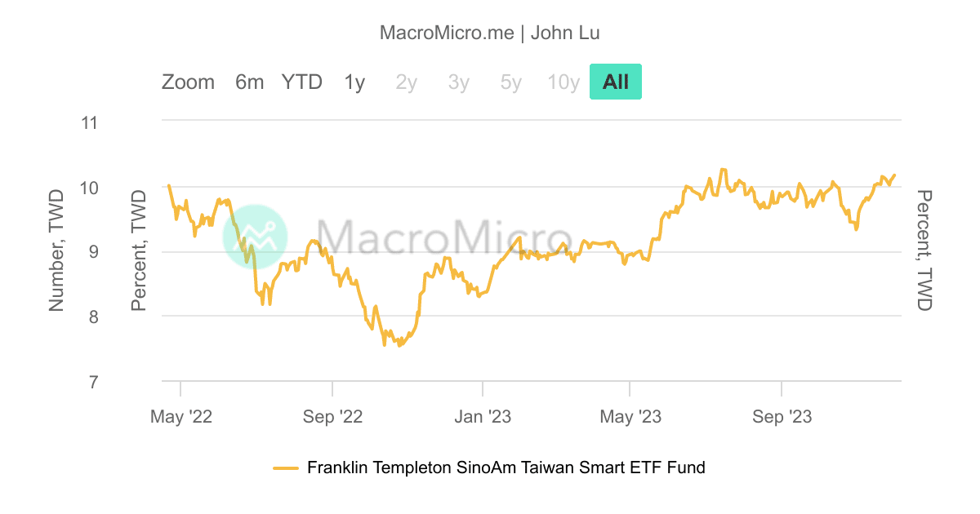Select the YTD zoom range
980x514 pixels.
pyautogui.click(x=301, y=82)
